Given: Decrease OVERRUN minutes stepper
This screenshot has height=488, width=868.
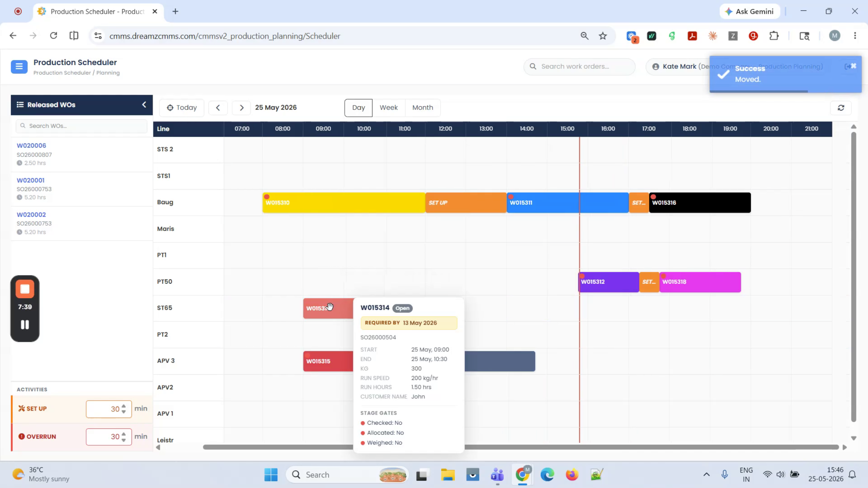Looking at the screenshot, I should click(x=124, y=440).
